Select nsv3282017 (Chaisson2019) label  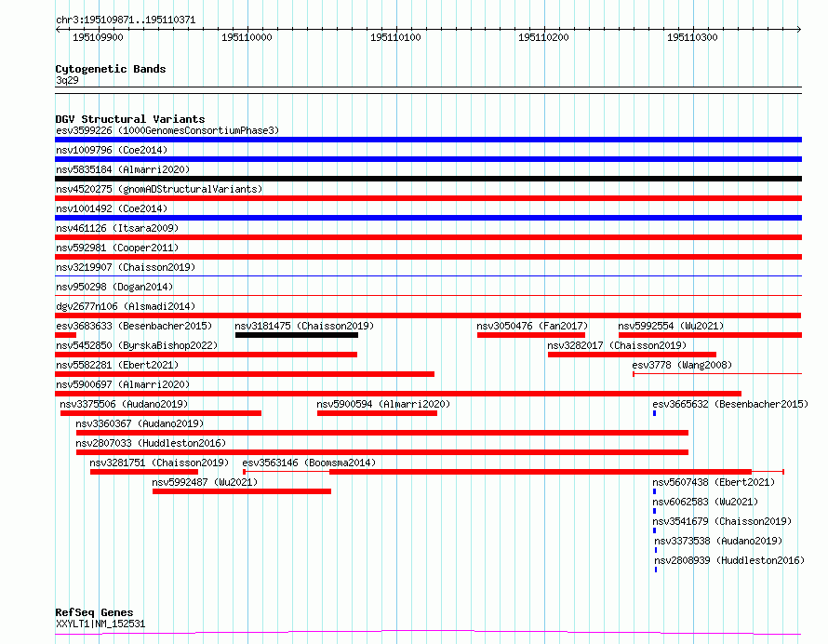(617, 345)
